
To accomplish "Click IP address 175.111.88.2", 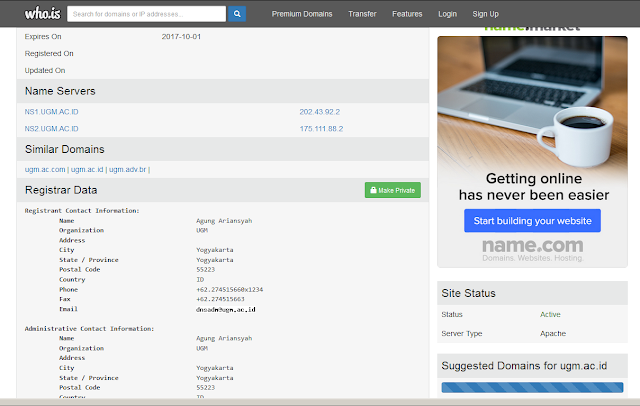I will coord(321,129).
